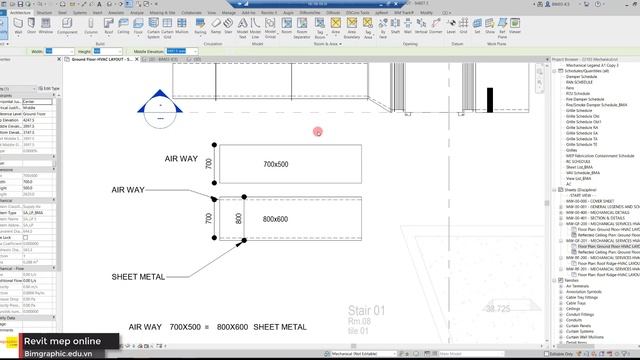The image size is (640, 360).
Task: Select the Shaft opening tool
Action: tap(396, 27)
